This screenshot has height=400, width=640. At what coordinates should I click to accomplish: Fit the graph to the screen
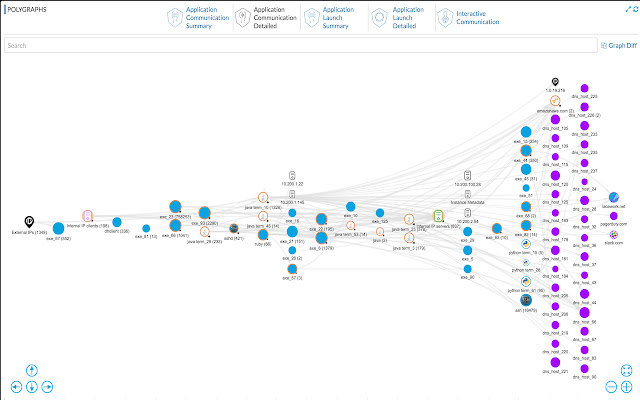point(626,370)
